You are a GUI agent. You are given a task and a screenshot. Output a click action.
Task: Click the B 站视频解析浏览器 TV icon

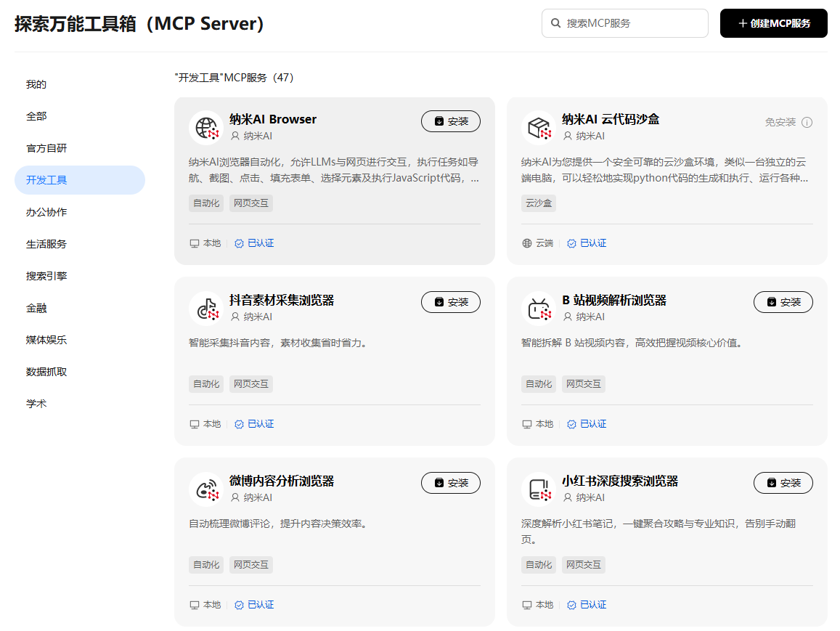[x=539, y=309]
